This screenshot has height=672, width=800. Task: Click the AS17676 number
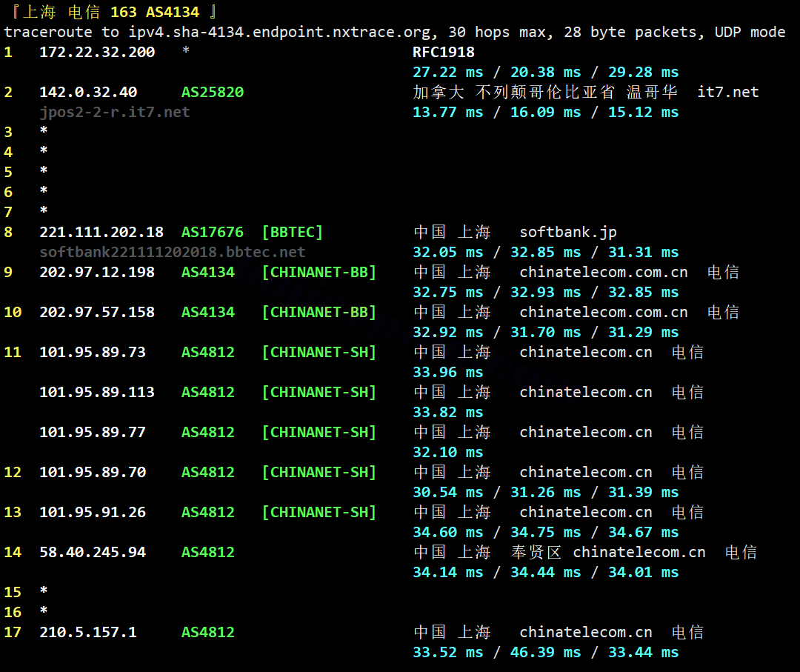tap(213, 232)
